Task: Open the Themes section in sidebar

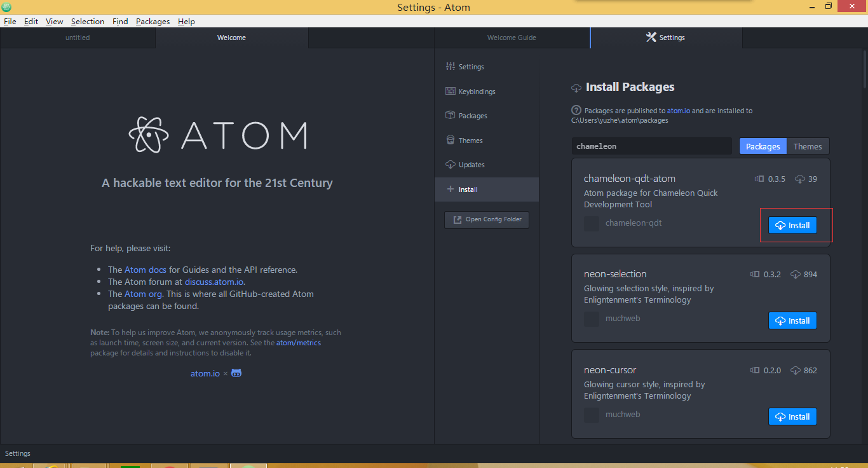Action: pyautogui.click(x=487, y=141)
